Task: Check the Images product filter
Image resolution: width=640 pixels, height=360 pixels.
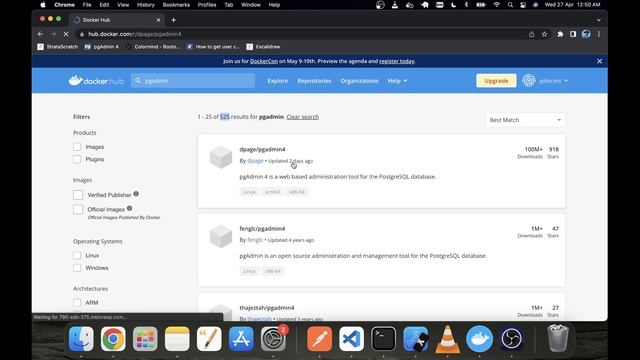Action: click(77, 147)
